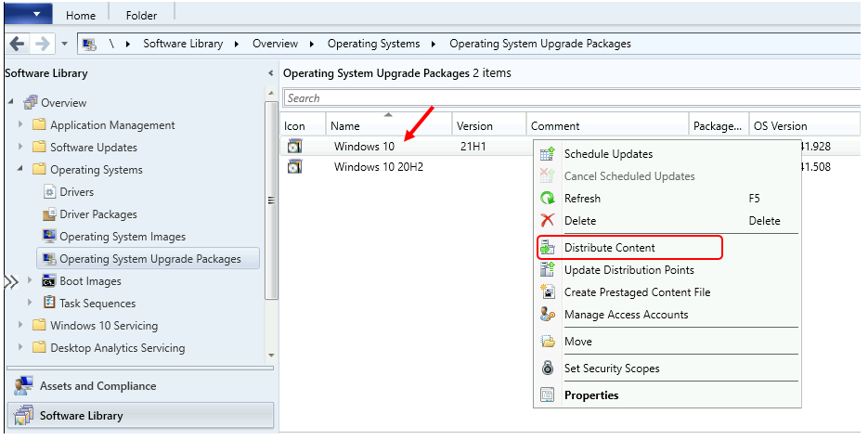Open the Assets and Compliance workspace

click(x=97, y=386)
